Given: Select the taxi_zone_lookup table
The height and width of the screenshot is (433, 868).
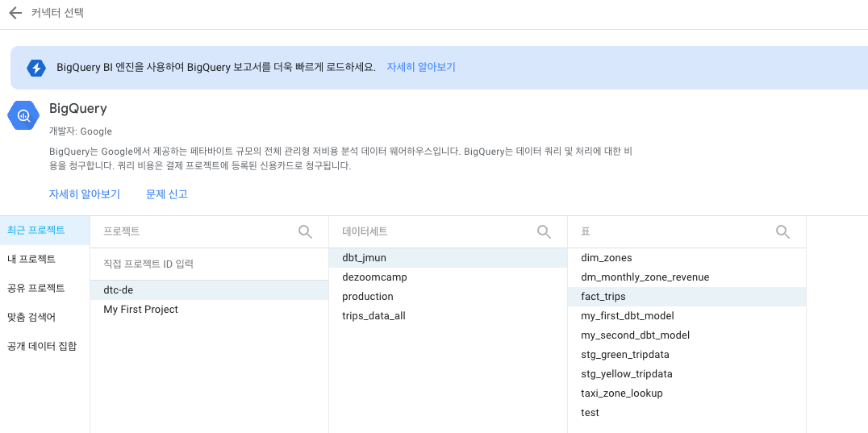Looking at the screenshot, I should click(x=687, y=393).
